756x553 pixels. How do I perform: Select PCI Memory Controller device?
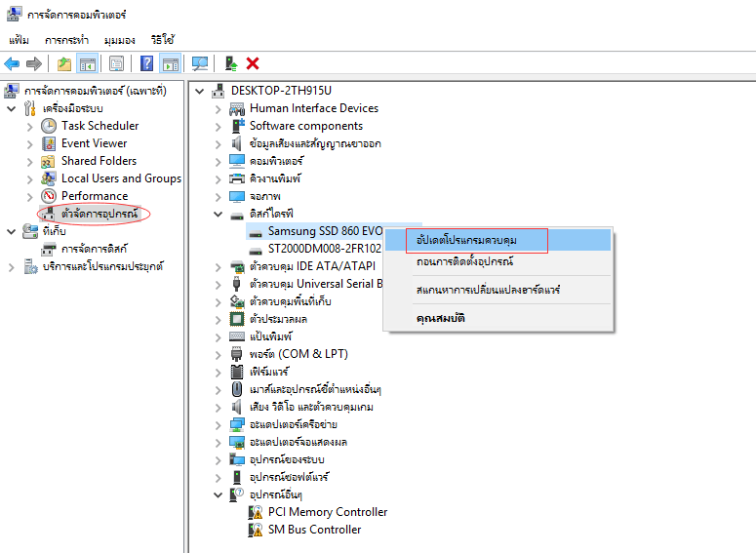click(x=328, y=512)
